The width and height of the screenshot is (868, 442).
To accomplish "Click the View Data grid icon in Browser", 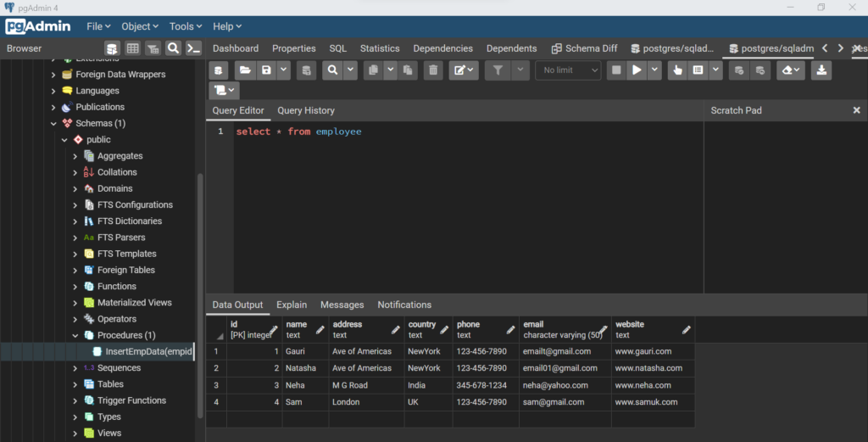I will pyautogui.click(x=133, y=48).
